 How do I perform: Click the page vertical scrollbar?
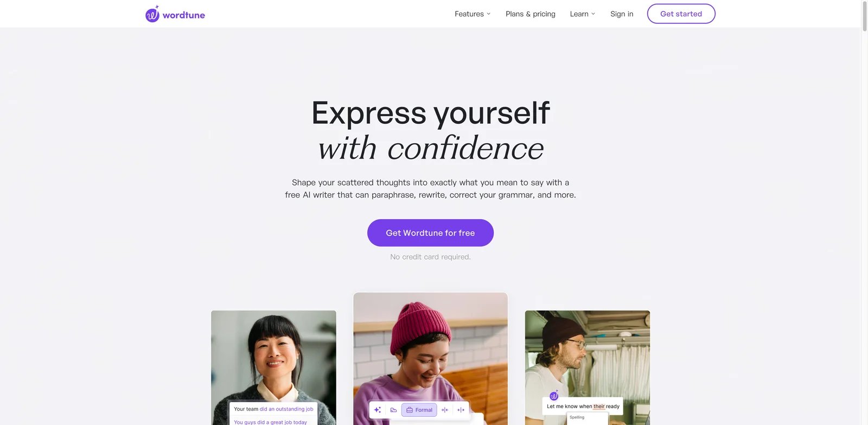pos(864,212)
